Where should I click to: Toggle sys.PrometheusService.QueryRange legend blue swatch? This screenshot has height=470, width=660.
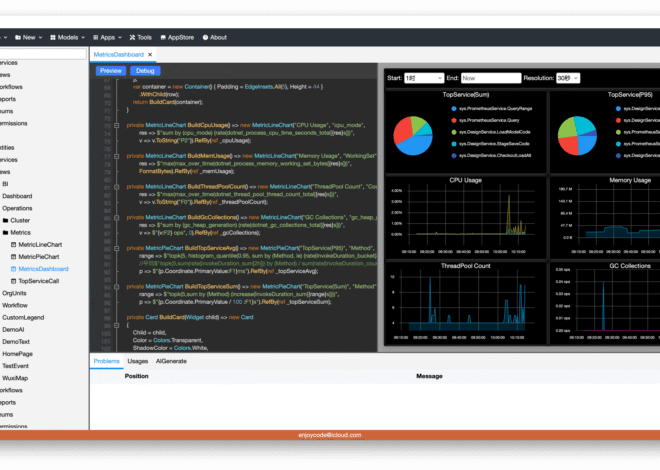(x=454, y=109)
